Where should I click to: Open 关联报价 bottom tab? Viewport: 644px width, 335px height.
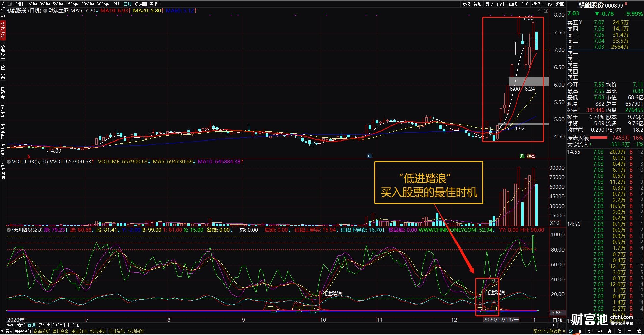tap(23, 331)
